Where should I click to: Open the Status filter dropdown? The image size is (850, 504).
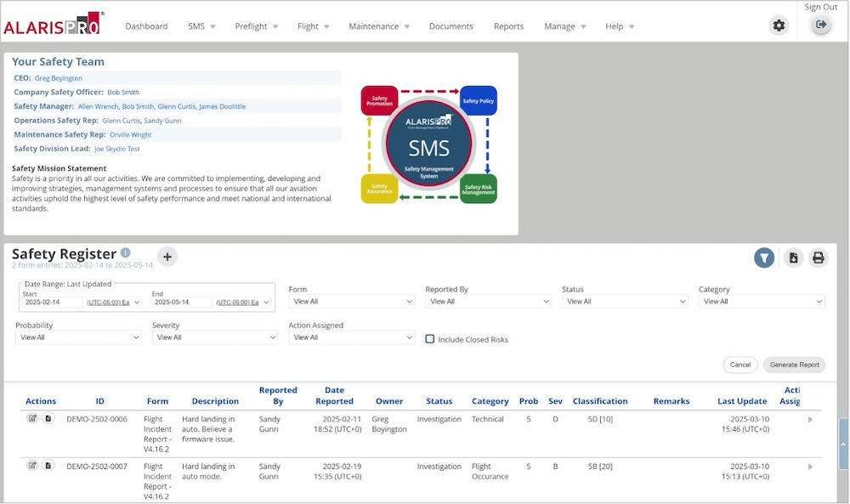coord(625,302)
